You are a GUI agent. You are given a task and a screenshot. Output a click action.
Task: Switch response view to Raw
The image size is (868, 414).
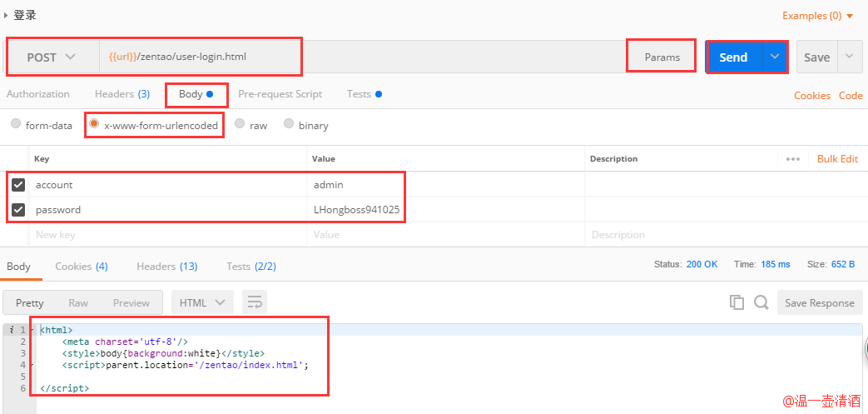78,302
